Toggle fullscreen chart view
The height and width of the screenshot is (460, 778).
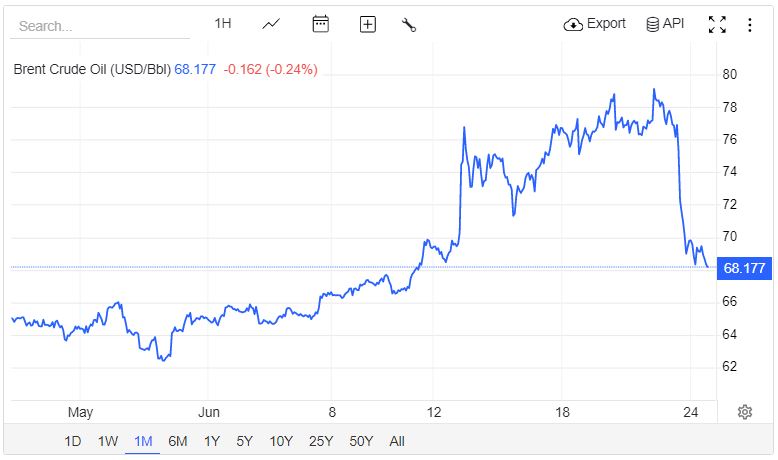[716, 25]
